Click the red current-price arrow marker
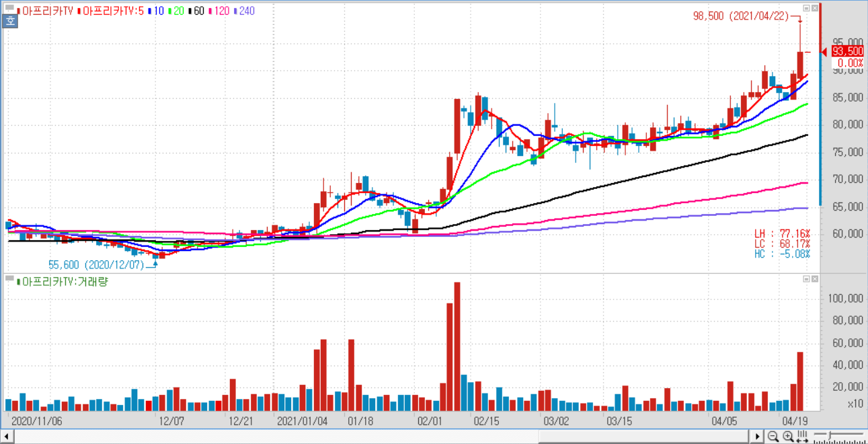Screen dimensions: 868x444 click(826, 52)
